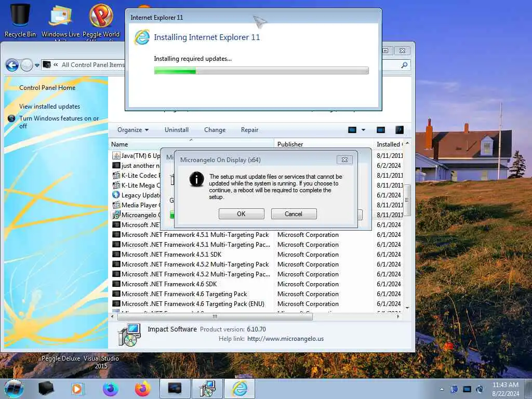Open the Visual Studio 2015 desktop icon
Viewport: 532px width, 399px height.
101,362
